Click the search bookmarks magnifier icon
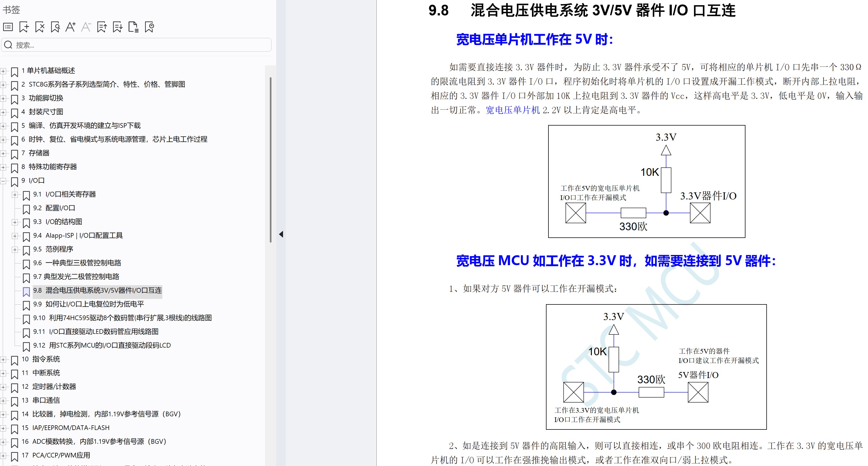Viewport: 868px width, 466px height. coord(55,27)
